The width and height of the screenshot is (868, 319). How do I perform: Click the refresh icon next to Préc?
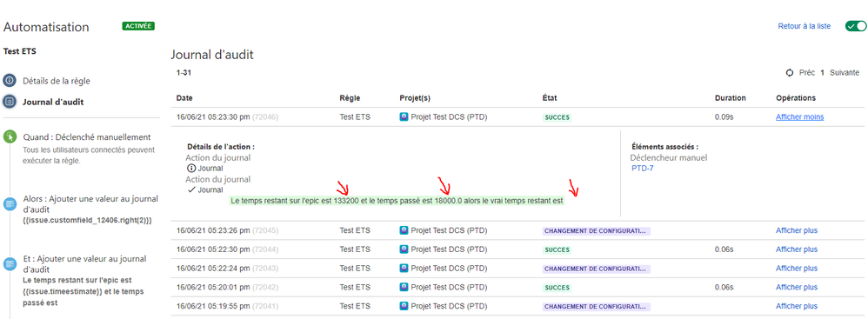tap(790, 72)
